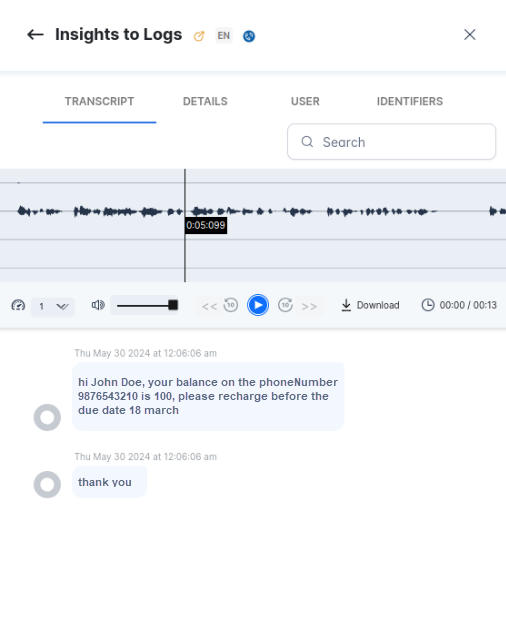Click the blue phone channel icon
506x625 pixels.
pos(249,36)
